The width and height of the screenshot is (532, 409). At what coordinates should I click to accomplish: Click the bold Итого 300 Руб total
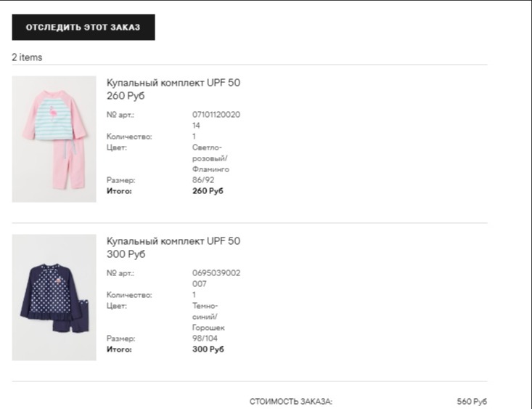[x=208, y=349]
